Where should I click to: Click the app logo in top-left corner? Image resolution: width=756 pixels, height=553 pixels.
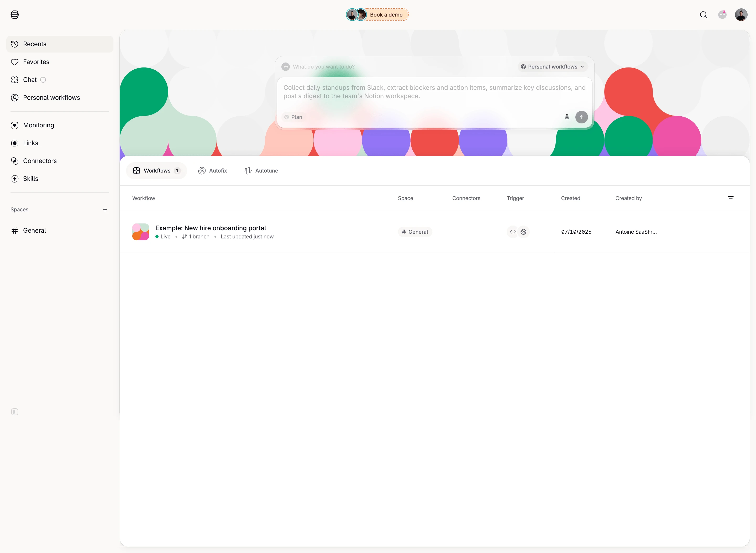pos(15,15)
